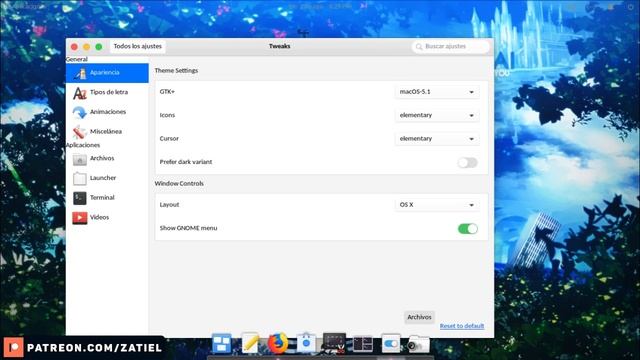Open AppCenter shopping bag in dock
Image resolution: width=640 pixels, height=360 pixels.
[306, 343]
